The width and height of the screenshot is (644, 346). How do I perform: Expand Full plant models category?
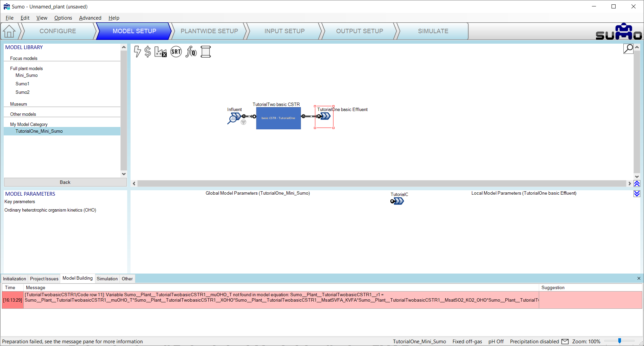point(26,68)
